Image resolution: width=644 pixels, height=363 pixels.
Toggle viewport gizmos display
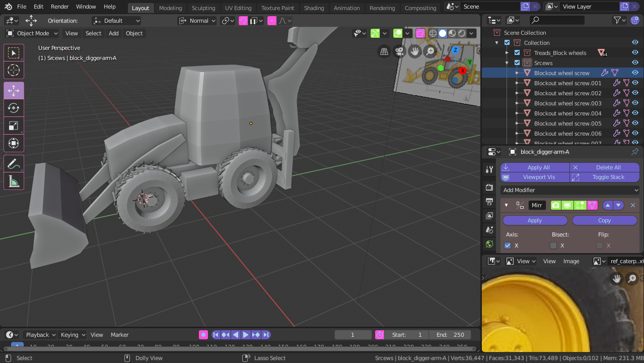(x=375, y=33)
